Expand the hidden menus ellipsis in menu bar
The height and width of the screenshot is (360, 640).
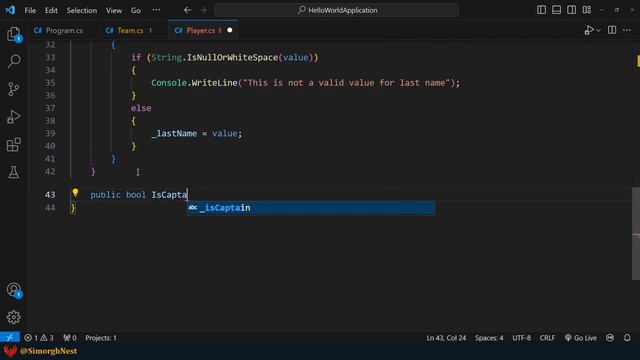point(156,10)
